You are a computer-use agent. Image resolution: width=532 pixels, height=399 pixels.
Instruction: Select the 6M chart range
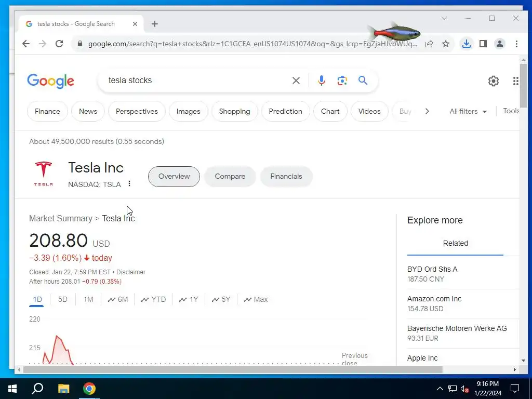118,300
